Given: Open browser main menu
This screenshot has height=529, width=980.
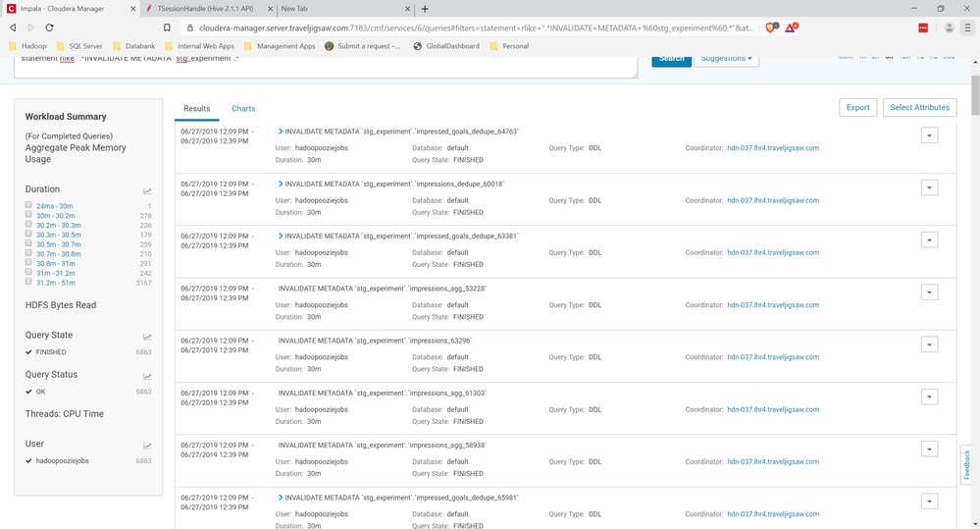Looking at the screenshot, I should pyautogui.click(x=967, y=27).
